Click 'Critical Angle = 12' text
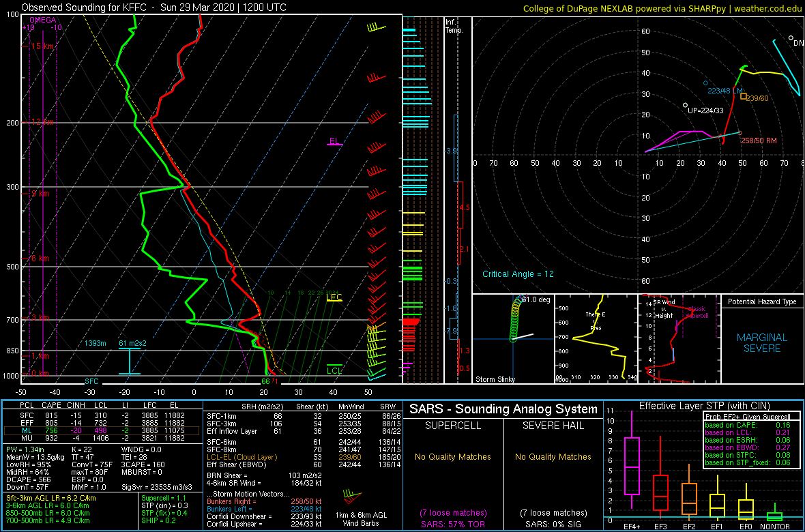This screenshot has width=805, height=532. 518,274
